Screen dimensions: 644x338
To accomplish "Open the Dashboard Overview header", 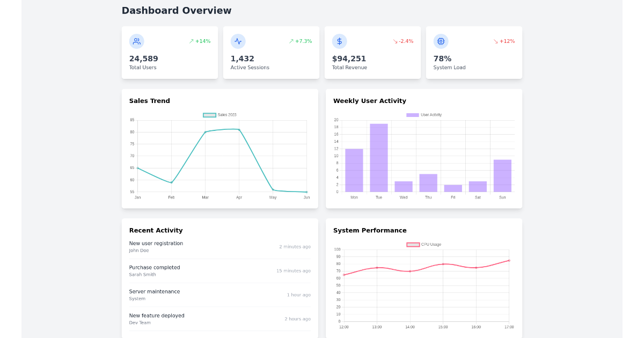I will (x=177, y=10).
